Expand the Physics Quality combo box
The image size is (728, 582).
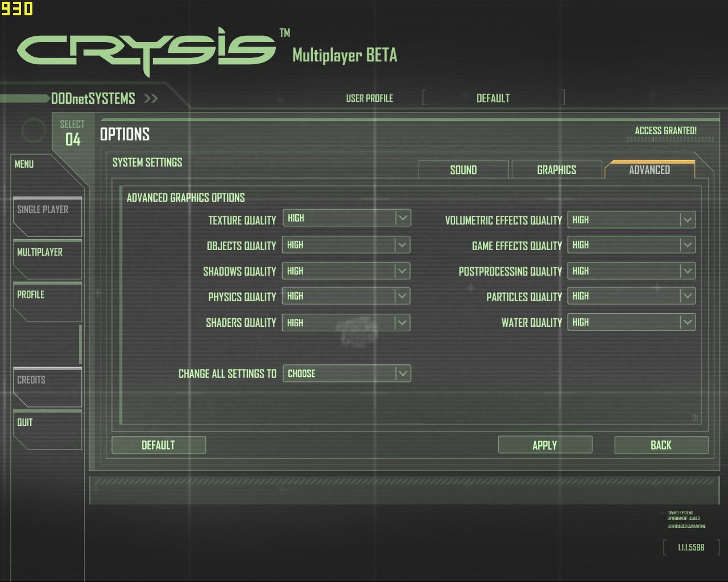[x=346, y=296]
